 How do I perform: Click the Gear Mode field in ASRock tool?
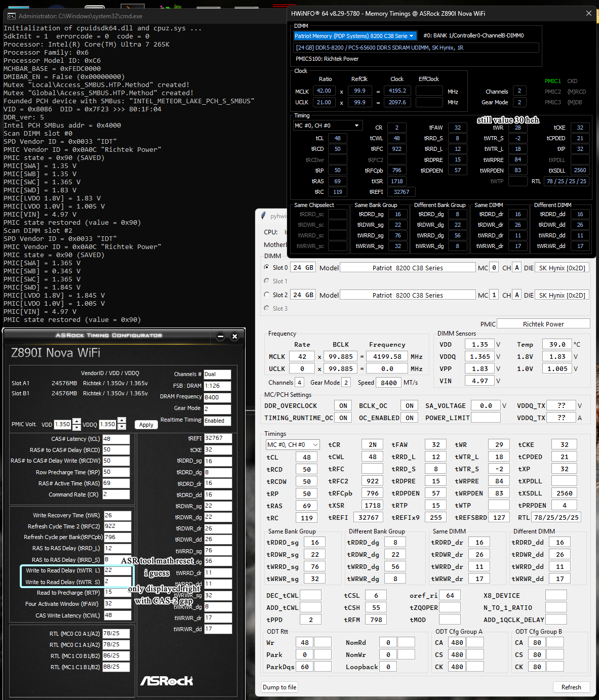pos(217,409)
